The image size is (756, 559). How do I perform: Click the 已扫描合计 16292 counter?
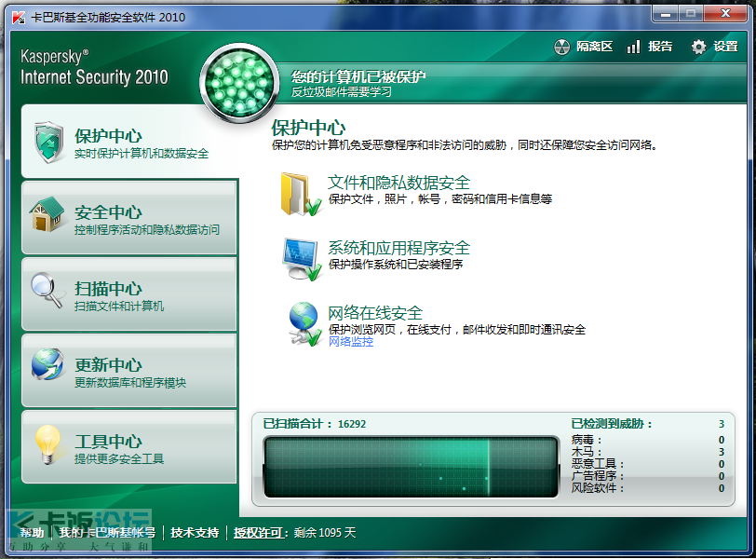[315, 424]
